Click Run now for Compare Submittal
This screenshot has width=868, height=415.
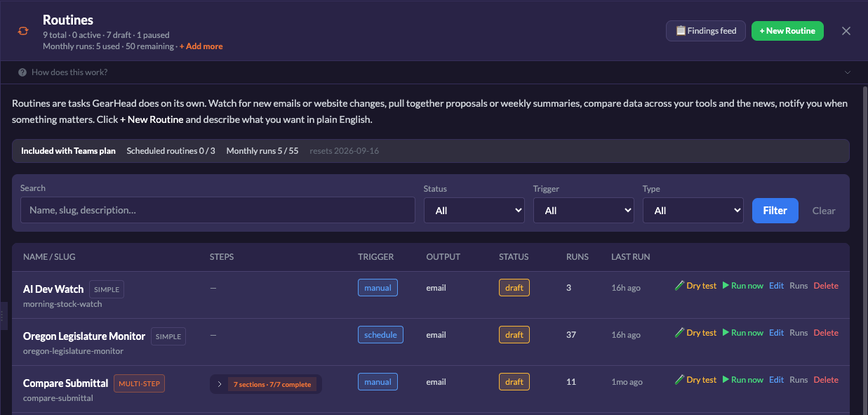pos(743,380)
